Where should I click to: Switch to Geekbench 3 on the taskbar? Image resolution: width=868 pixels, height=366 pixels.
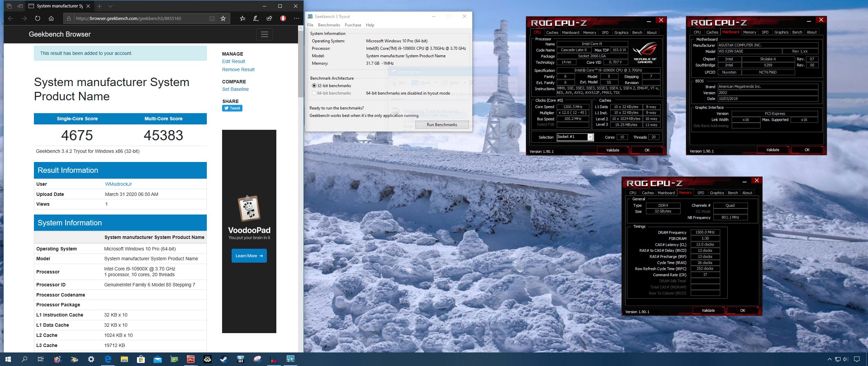coord(290,359)
